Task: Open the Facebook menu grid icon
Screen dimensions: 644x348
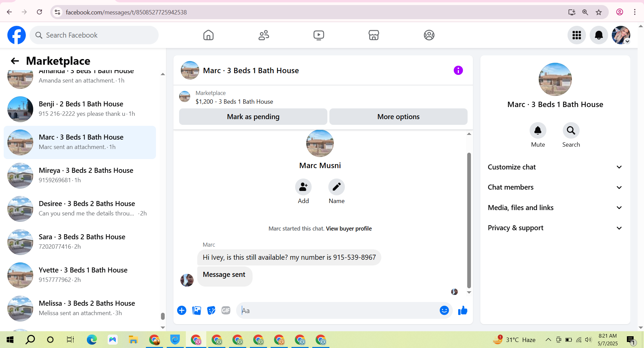Action: click(x=577, y=35)
